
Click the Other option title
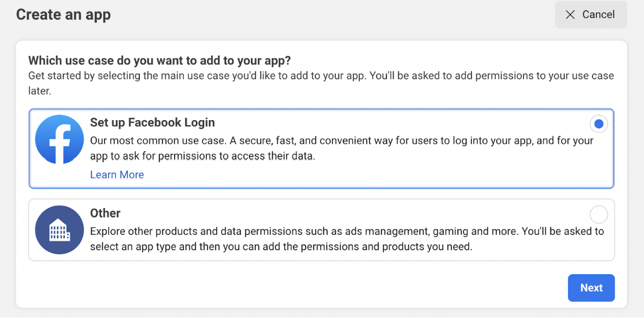pos(105,213)
